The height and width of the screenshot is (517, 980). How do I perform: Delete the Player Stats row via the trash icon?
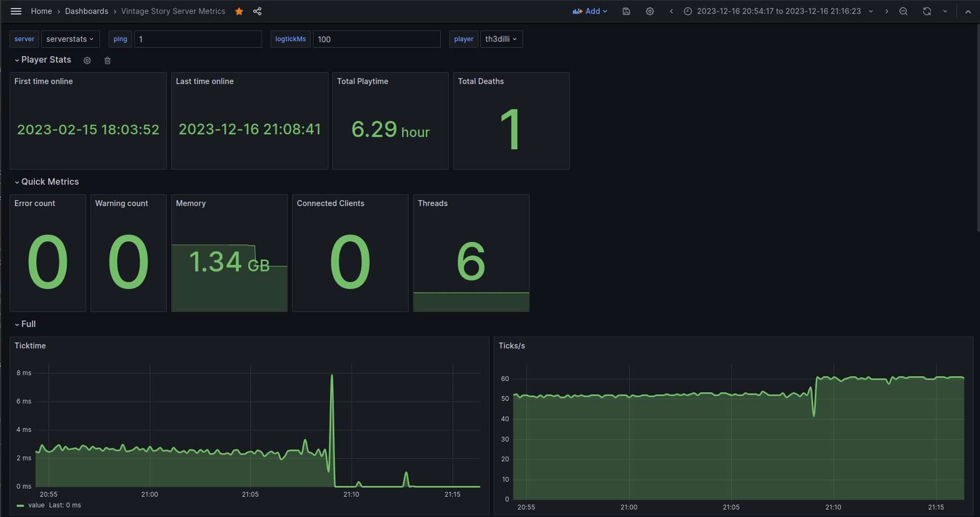[x=108, y=60]
